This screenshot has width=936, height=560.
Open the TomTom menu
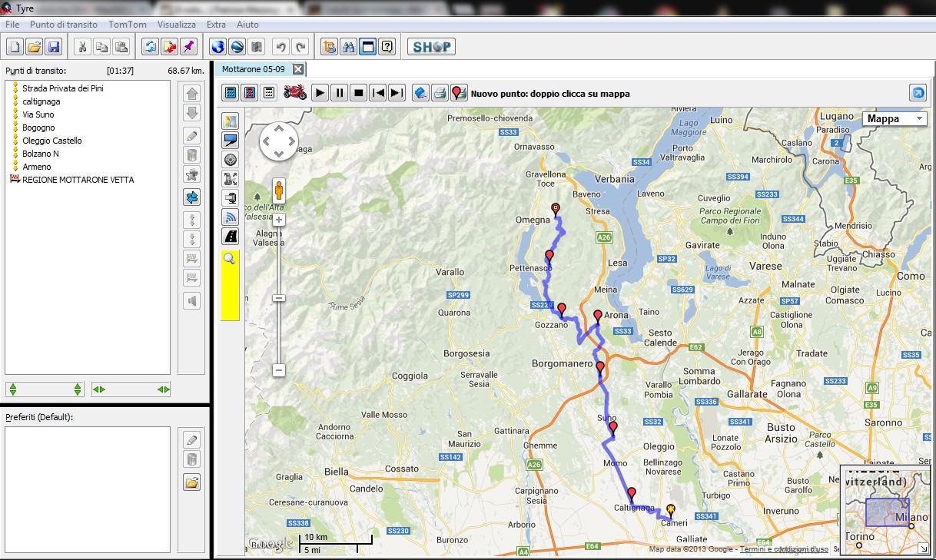click(127, 25)
